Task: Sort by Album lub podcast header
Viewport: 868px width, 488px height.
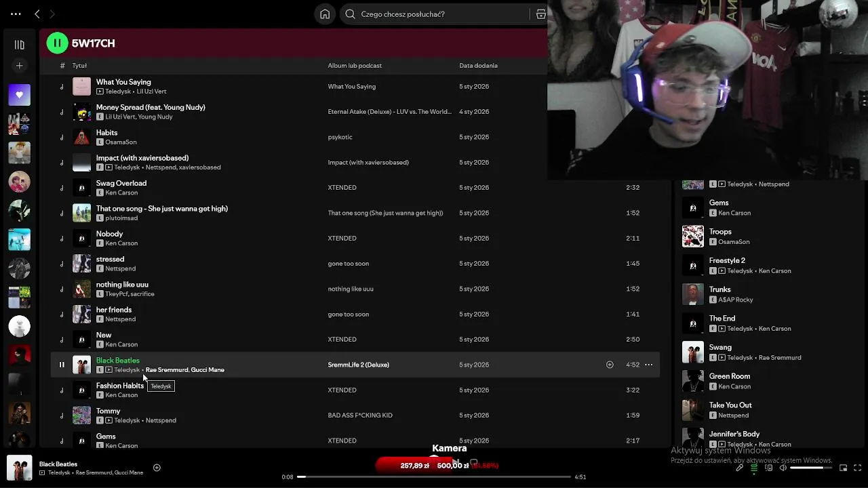Action: [x=355, y=66]
